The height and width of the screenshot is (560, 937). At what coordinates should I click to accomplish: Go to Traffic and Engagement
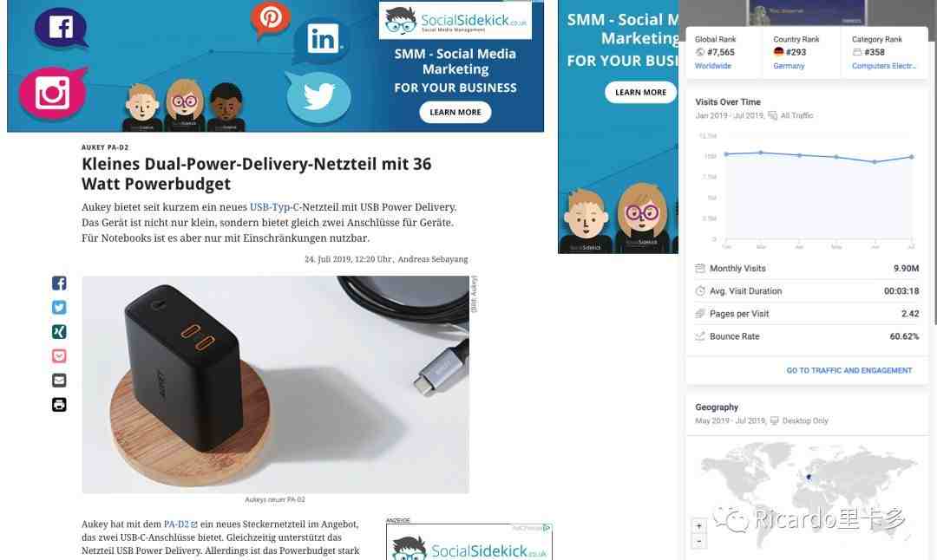(849, 370)
